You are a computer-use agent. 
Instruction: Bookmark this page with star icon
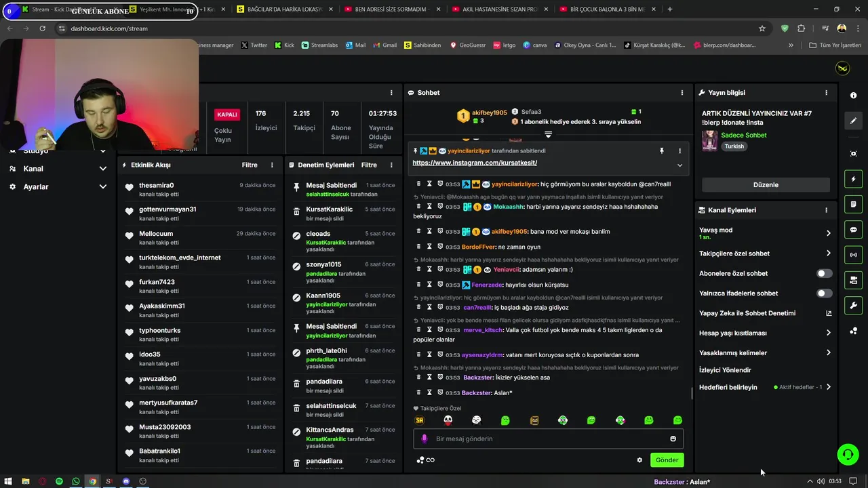click(762, 28)
